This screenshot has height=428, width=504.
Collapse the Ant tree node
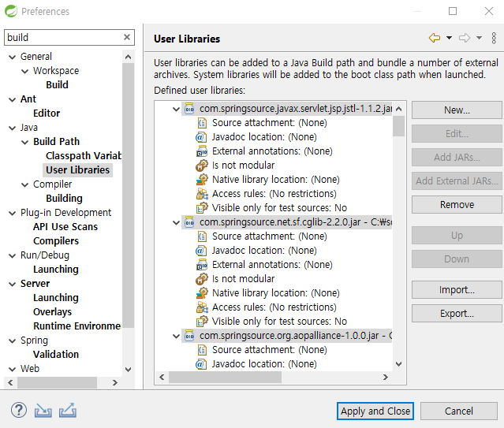(12, 99)
